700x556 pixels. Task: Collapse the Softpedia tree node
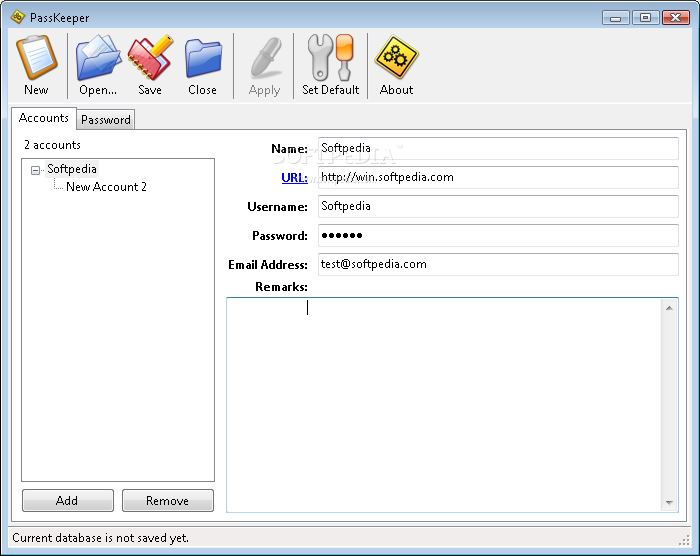[35, 170]
